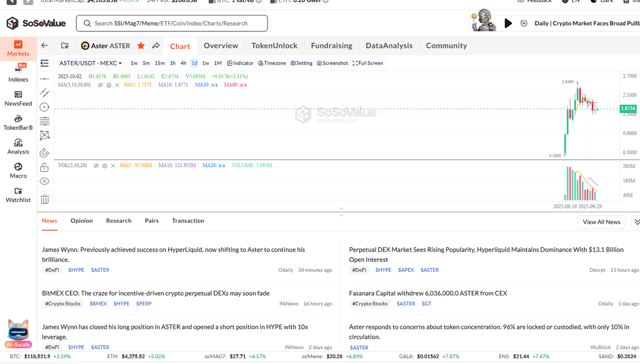
Task: Select the 4h timeframe
Action: (x=183, y=63)
